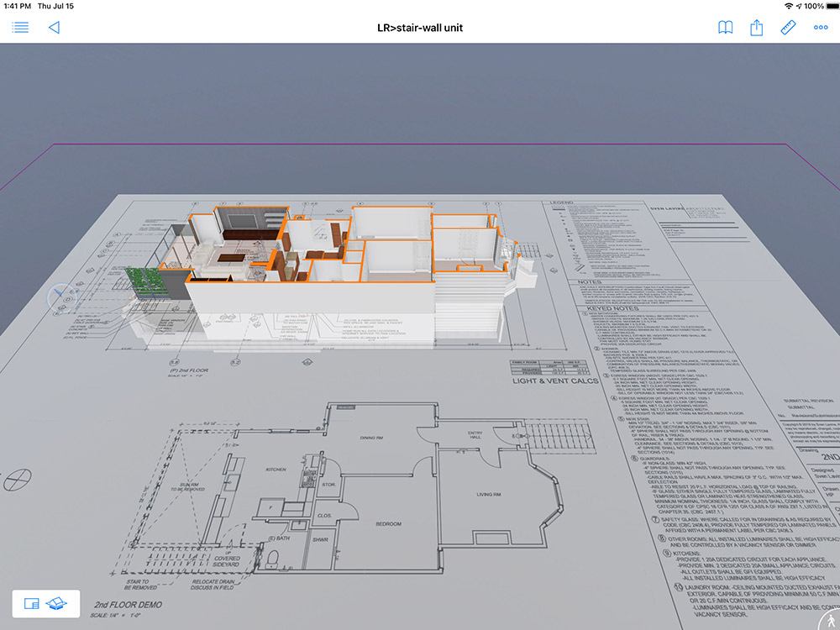Viewport: 840px width, 630px height.
Task: Tap the (E) BATH label
Action: pos(279,538)
